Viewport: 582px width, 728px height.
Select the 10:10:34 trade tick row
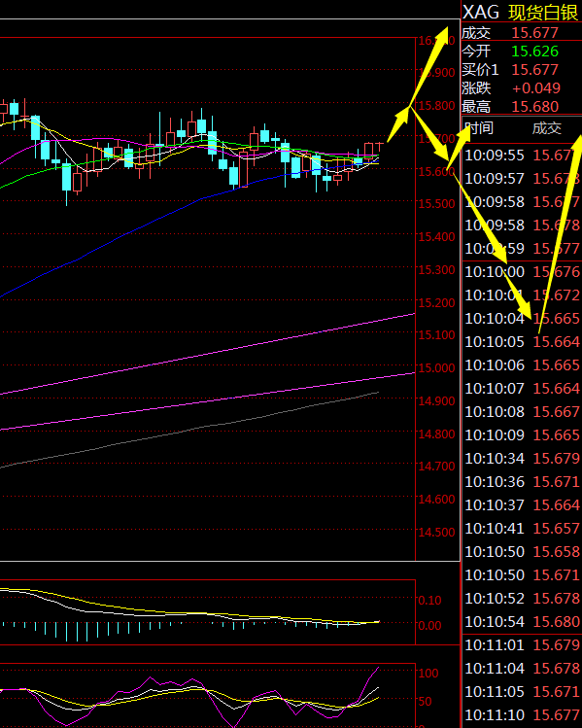click(x=522, y=458)
